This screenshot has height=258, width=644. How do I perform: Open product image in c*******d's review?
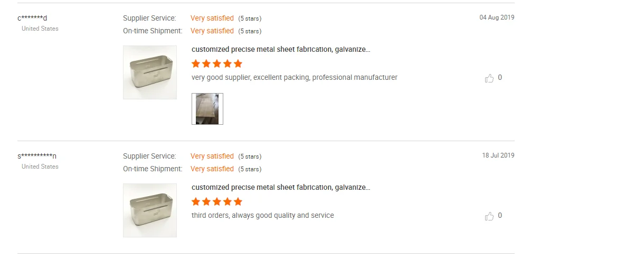[150, 72]
